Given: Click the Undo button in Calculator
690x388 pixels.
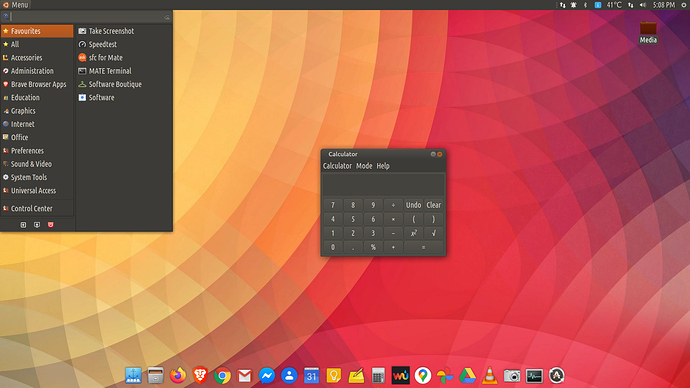Looking at the screenshot, I should click(413, 205).
